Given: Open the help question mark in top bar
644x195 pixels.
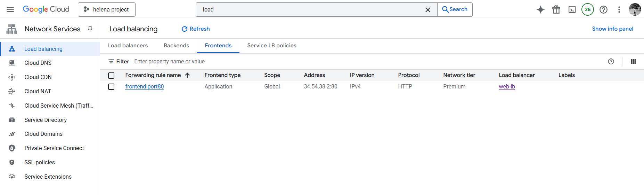Looking at the screenshot, I should tap(604, 9).
